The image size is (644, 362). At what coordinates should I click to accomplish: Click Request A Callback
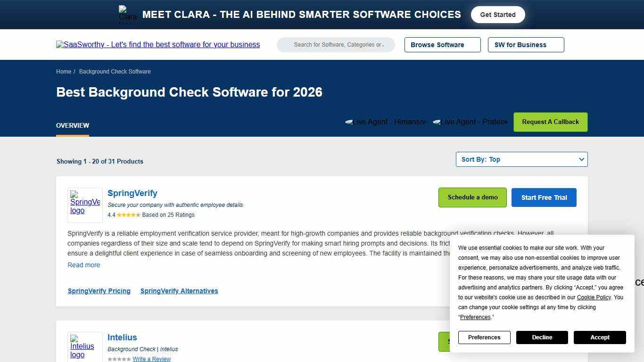550,122
